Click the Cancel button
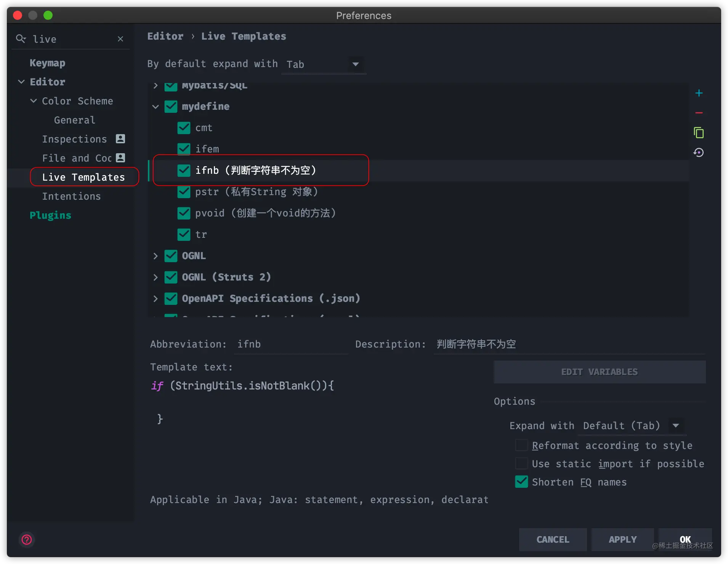This screenshot has height=564, width=728. tap(553, 540)
